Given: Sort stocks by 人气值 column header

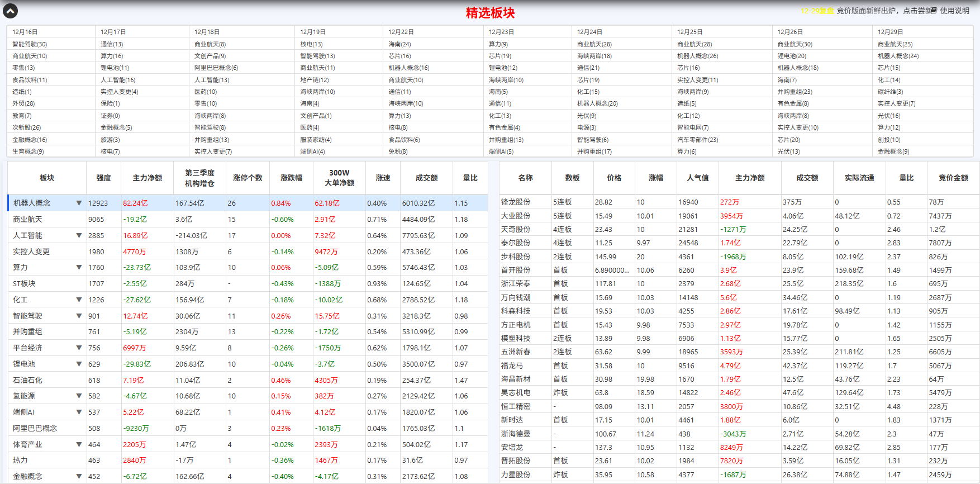Looking at the screenshot, I should (x=698, y=178).
